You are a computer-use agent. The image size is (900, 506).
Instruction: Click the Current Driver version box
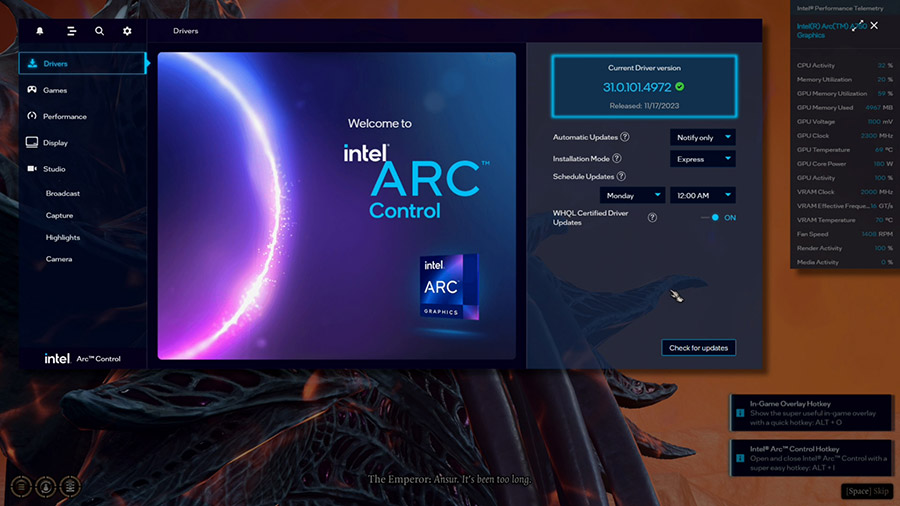point(644,87)
